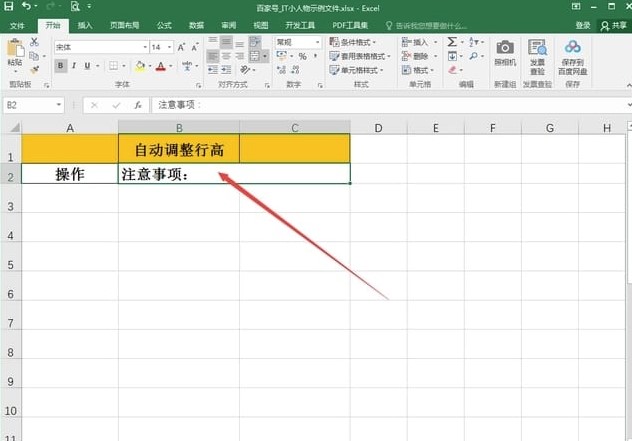
Task: Click the AutoSum sigma icon
Action: coord(452,42)
